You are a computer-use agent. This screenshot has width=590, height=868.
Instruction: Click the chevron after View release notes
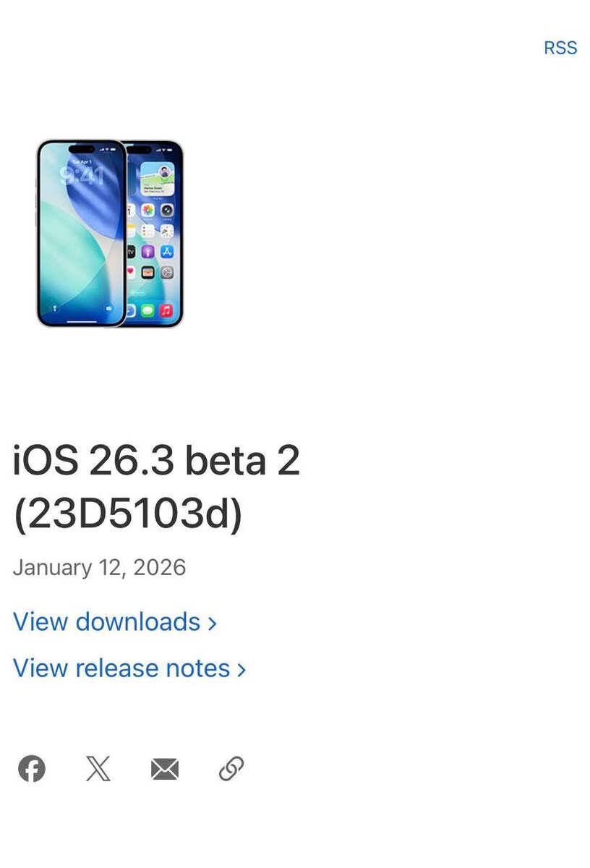point(241,669)
